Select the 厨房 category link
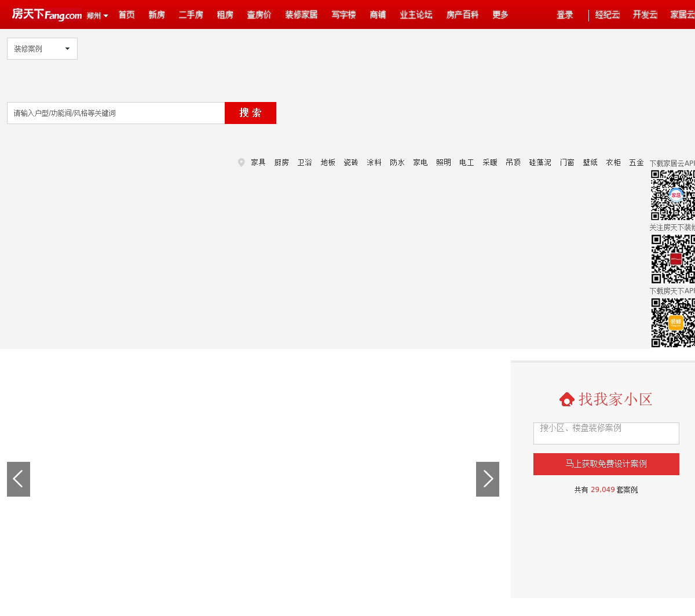The height and width of the screenshot is (616, 695). coord(281,163)
